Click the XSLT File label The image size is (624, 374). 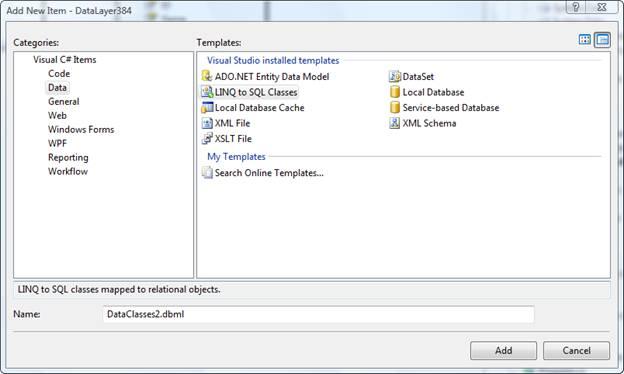[233, 138]
